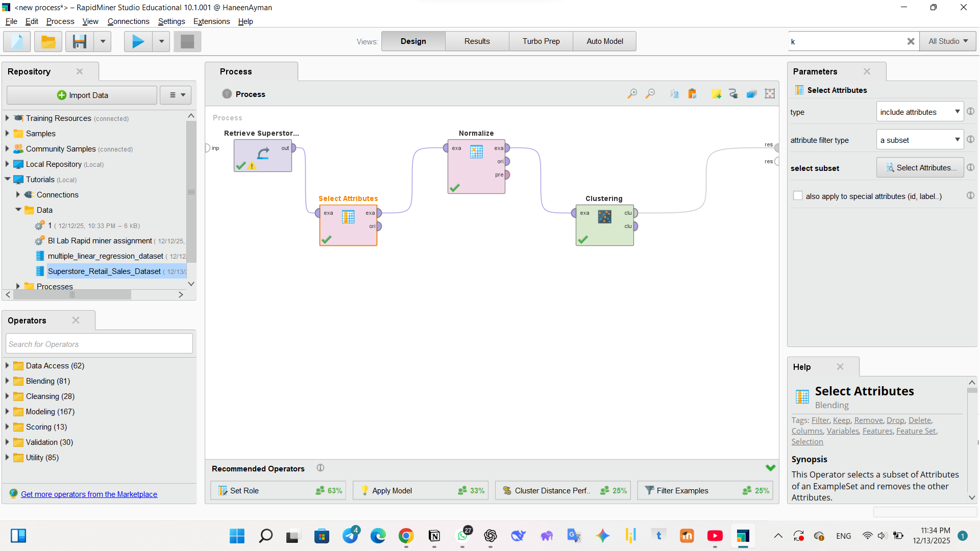Screen dimensions: 980x551
Task: Show info for also apply to special attributes
Action: (970, 195)
